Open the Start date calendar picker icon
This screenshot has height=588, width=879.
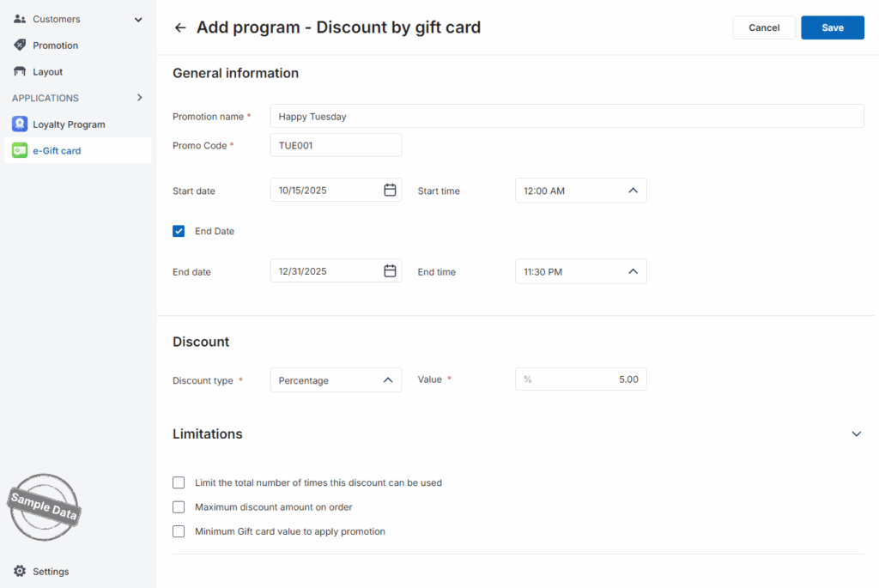pyautogui.click(x=390, y=190)
